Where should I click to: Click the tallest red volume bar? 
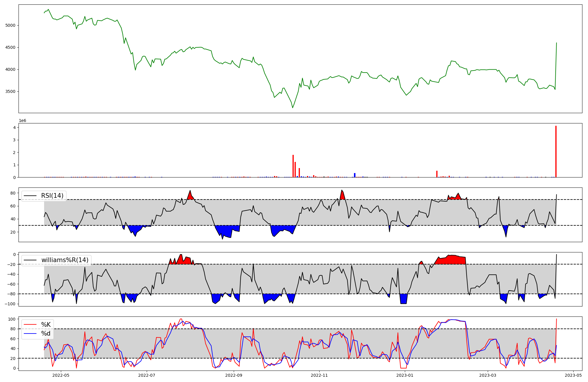tap(556, 152)
